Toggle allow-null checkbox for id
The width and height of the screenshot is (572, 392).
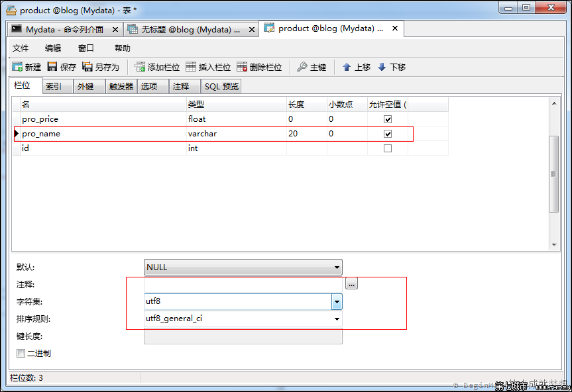388,148
